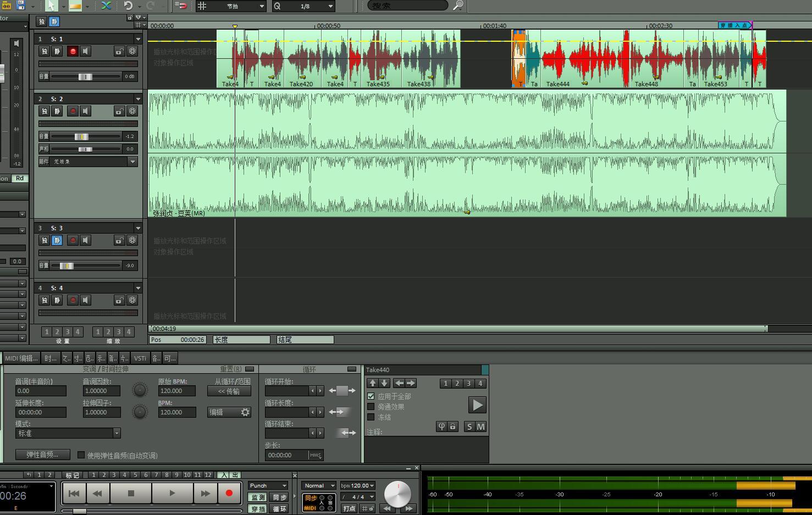Open the 4/4 time signature dropdown
This screenshot has height=515, width=812.
[x=357, y=497]
